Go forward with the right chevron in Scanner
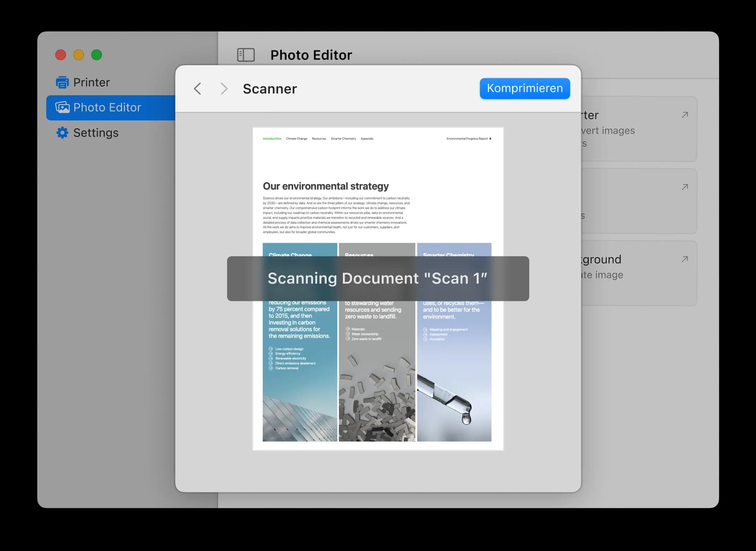756x551 pixels. click(x=224, y=89)
